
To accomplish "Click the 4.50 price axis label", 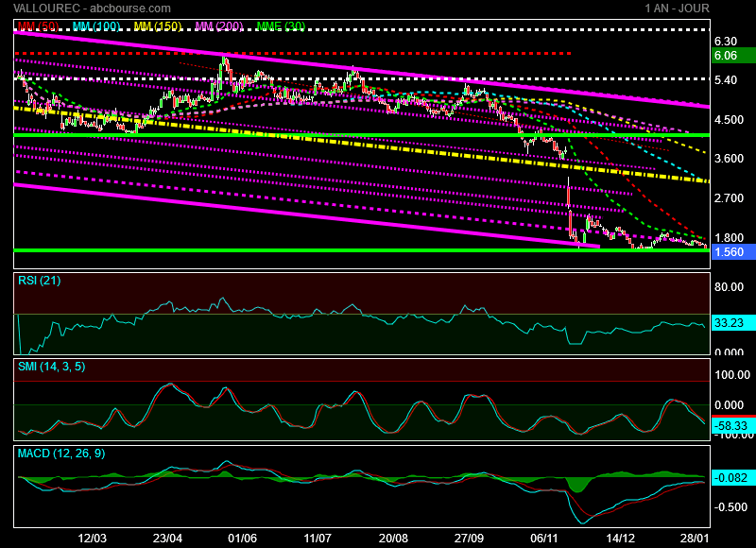I will click(728, 120).
